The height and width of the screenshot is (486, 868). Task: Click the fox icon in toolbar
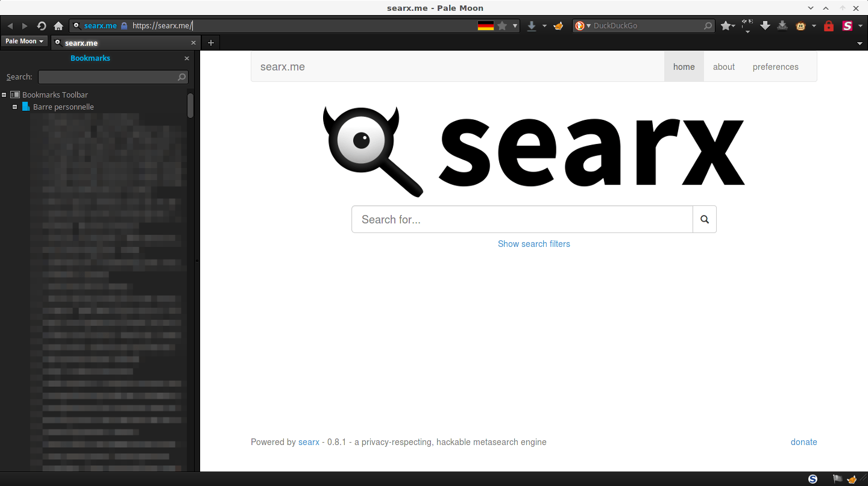coord(558,26)
